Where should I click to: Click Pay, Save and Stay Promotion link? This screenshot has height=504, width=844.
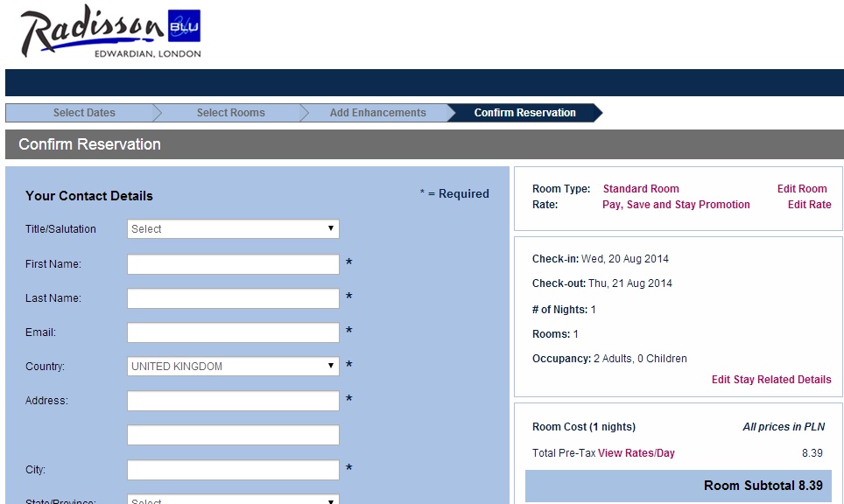[x=676, y=205]
